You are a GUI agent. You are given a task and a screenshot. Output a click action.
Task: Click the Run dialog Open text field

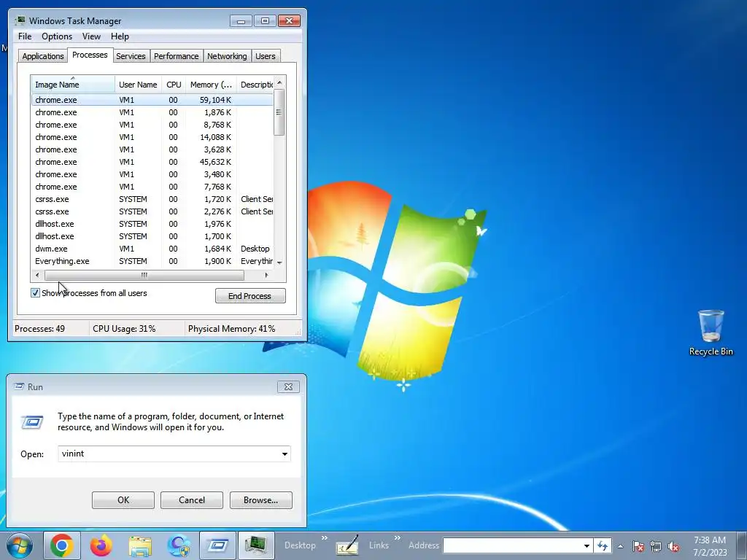[x=169, y=454]
